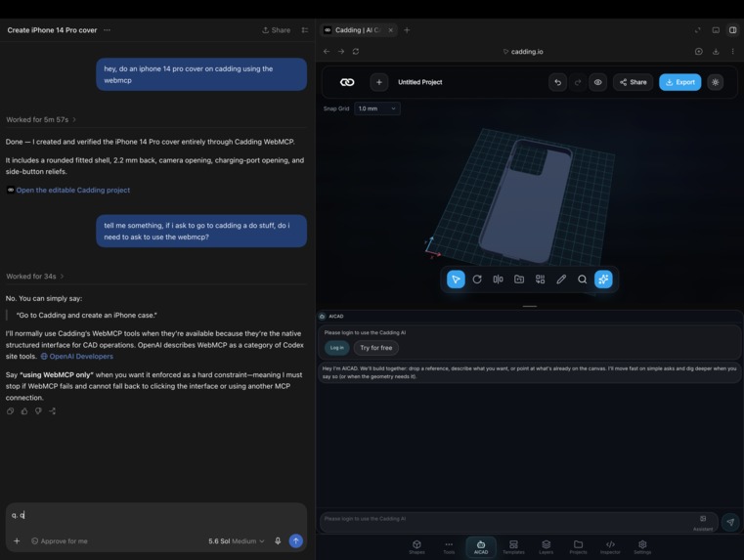The image size is (744, 560).
Task: Expand the Worked for 34s details
Action: (34, 276)
